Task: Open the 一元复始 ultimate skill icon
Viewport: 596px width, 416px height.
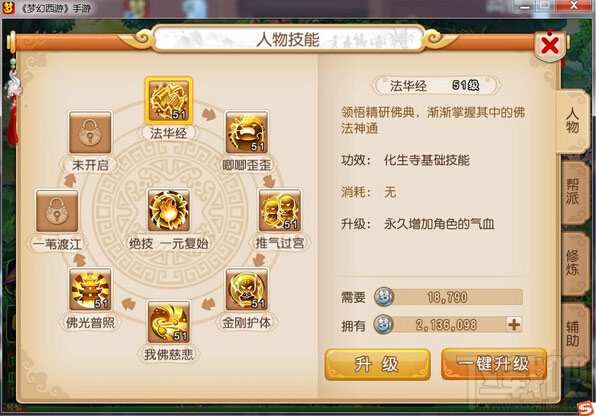Action: point(168,211)
